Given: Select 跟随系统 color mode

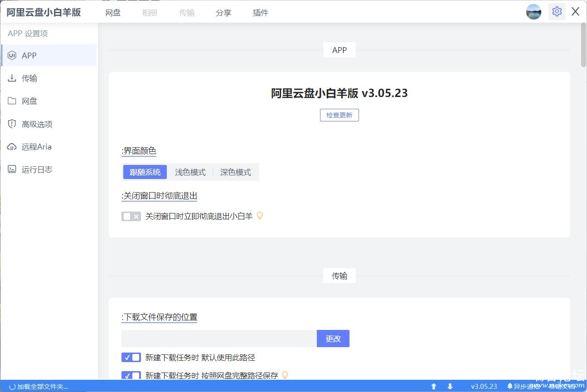Looking at the screenshot, I should click(145, 172).
